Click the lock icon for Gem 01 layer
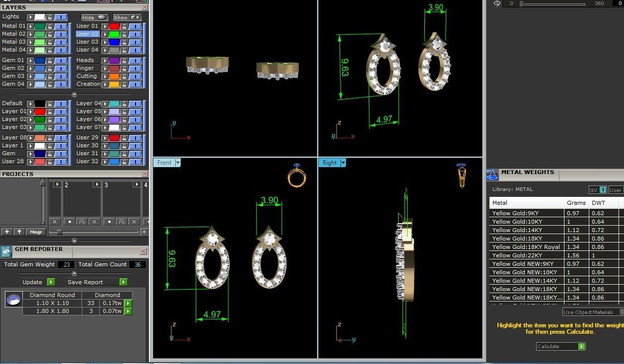Image resolution: width=624 pixels, height=364 pixels. [x=50, y=61]
